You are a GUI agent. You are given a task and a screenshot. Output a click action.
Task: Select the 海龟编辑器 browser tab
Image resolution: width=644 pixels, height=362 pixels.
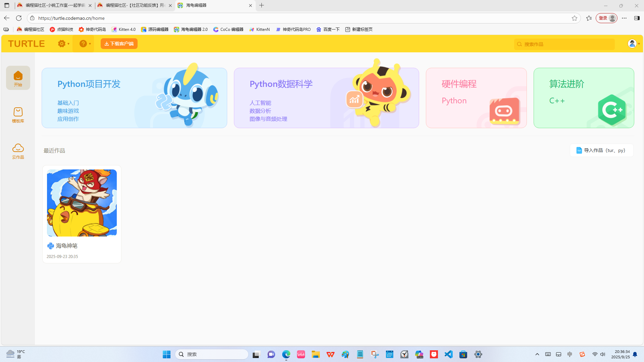point(215,5)
